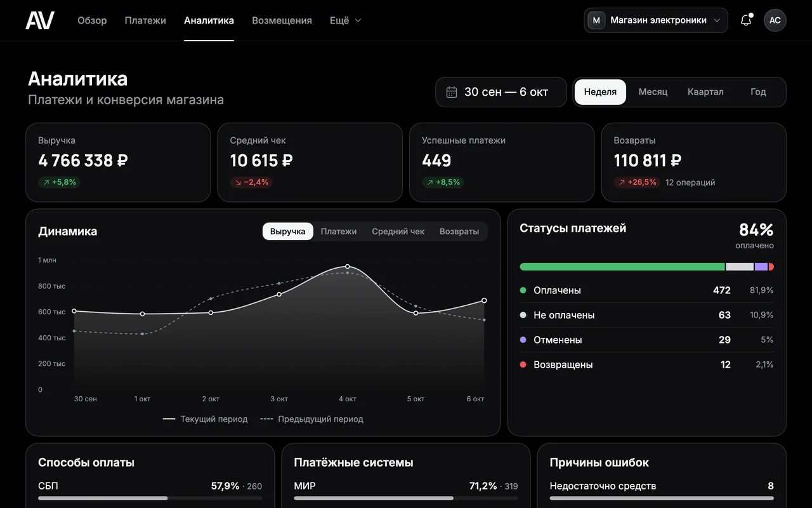Click the +8,5% successful payments badge
Image resolution: width=812 pixels, height=508 pixels.
[443, 182]
